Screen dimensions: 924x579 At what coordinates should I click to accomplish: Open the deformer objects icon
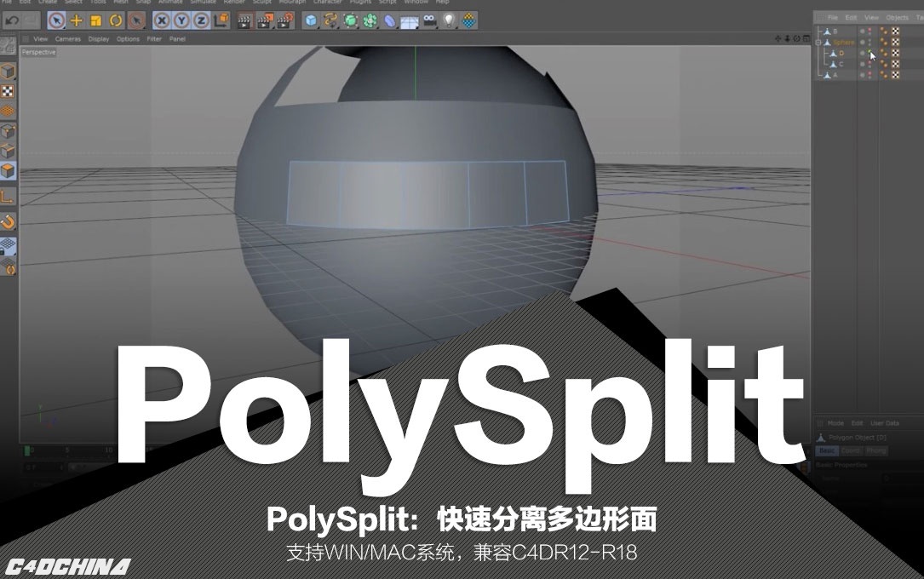click(x=389, y=20)
